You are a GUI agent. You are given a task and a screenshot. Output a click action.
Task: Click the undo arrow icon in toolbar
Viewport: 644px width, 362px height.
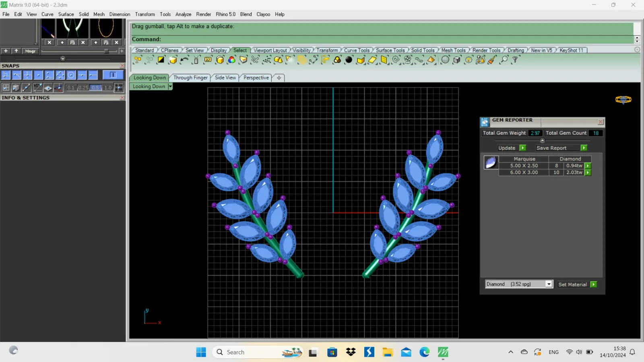184,60
